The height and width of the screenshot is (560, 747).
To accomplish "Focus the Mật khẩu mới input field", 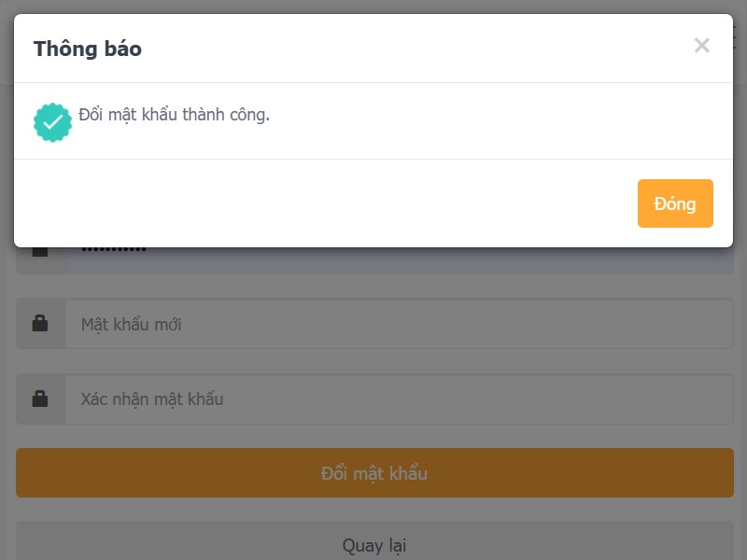I will coord(399,324).
